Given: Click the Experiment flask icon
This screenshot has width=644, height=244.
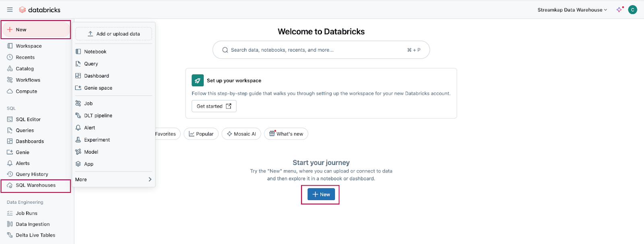Looking at the screenshot, I should (78, 140).
